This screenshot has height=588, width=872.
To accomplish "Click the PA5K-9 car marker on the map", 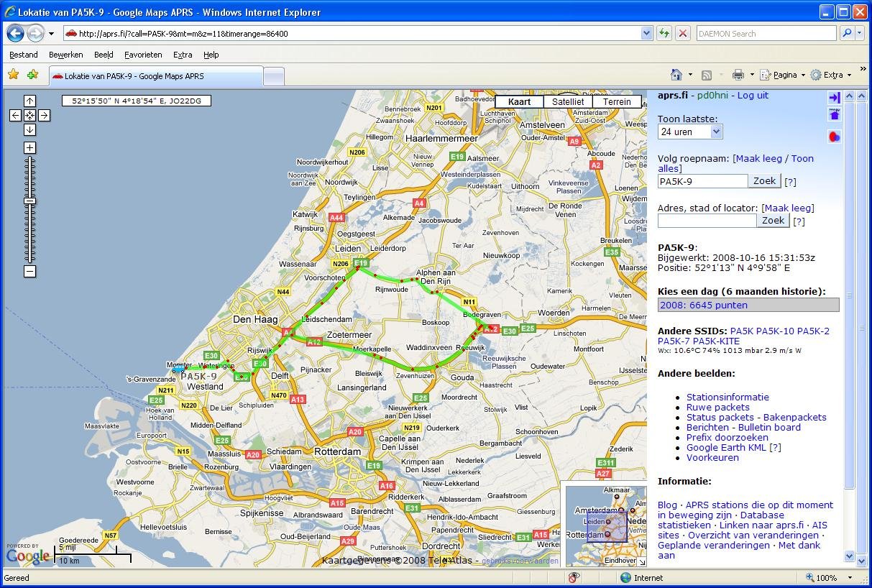I will click(179, 370).
